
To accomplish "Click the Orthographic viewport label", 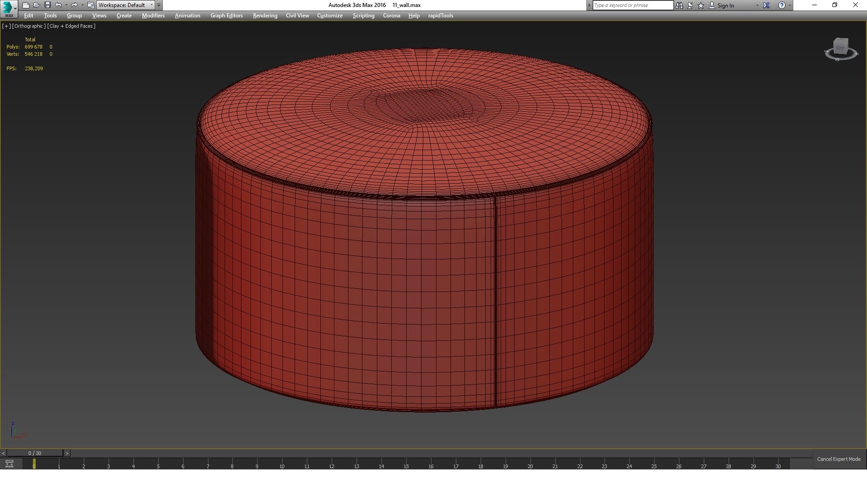I will click(29, 26).
